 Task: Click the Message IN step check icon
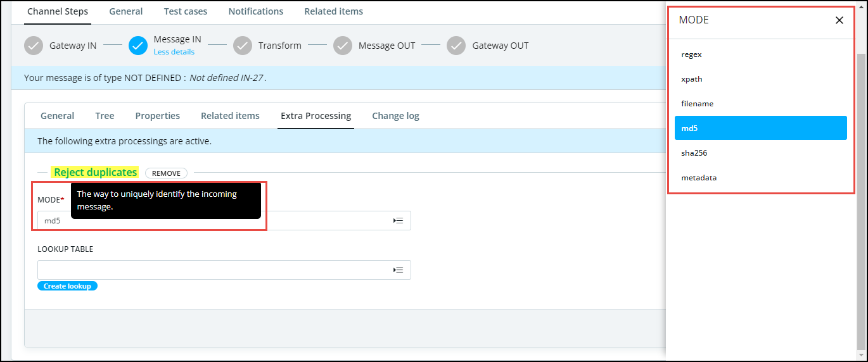pyautogui.click(x=138, y=46)
